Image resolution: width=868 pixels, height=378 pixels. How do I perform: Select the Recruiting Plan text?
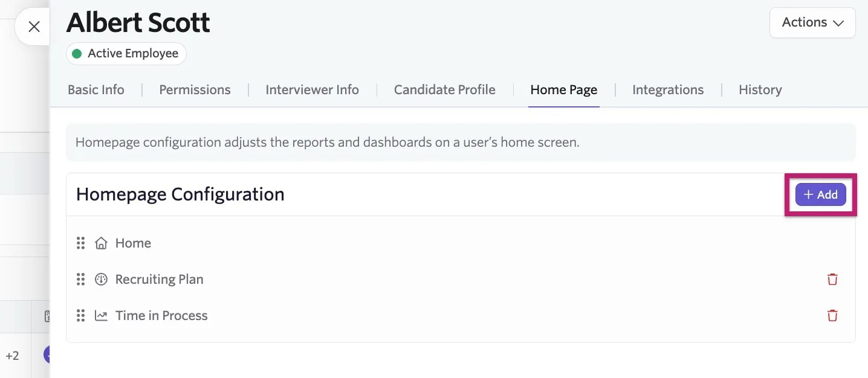tap(159, 280)
